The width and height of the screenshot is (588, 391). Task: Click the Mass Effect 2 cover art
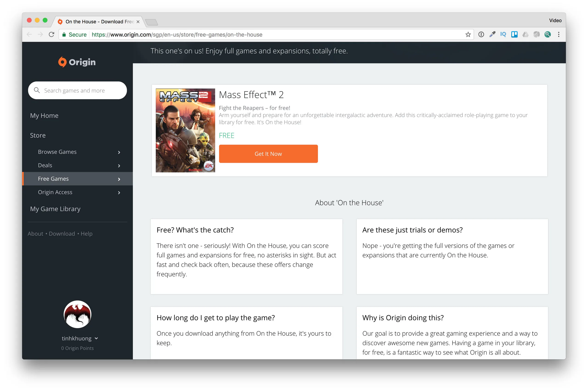(x=185, y=130)
